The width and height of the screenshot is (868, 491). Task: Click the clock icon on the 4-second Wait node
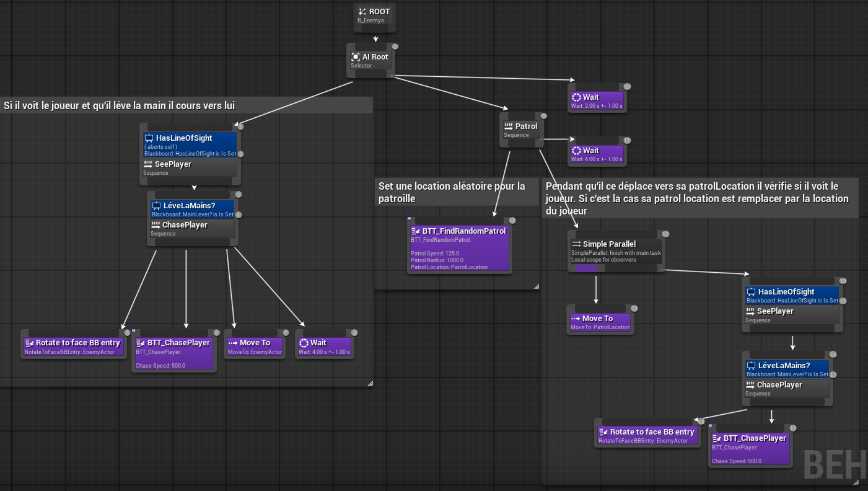coord(577,150)
